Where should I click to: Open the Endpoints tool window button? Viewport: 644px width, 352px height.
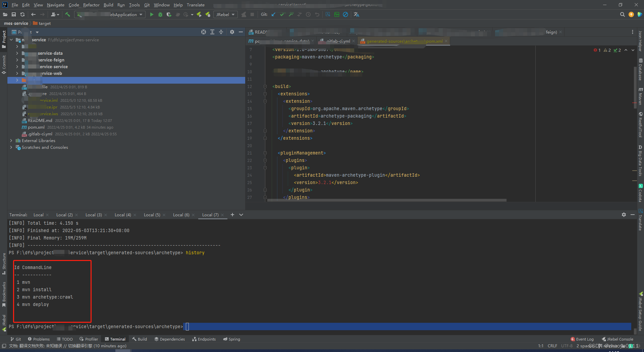[204, 339]
